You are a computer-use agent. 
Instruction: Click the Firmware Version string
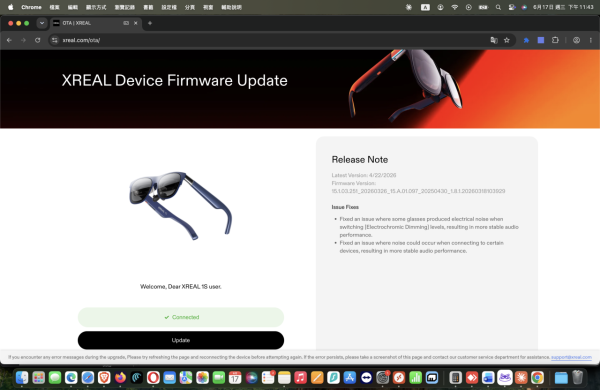click(418, 191)
